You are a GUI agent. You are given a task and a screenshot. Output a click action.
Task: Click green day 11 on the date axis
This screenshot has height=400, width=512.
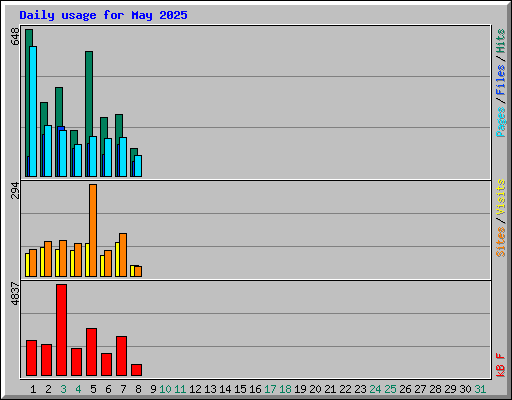pyautogui.click(x=180, y=389)
